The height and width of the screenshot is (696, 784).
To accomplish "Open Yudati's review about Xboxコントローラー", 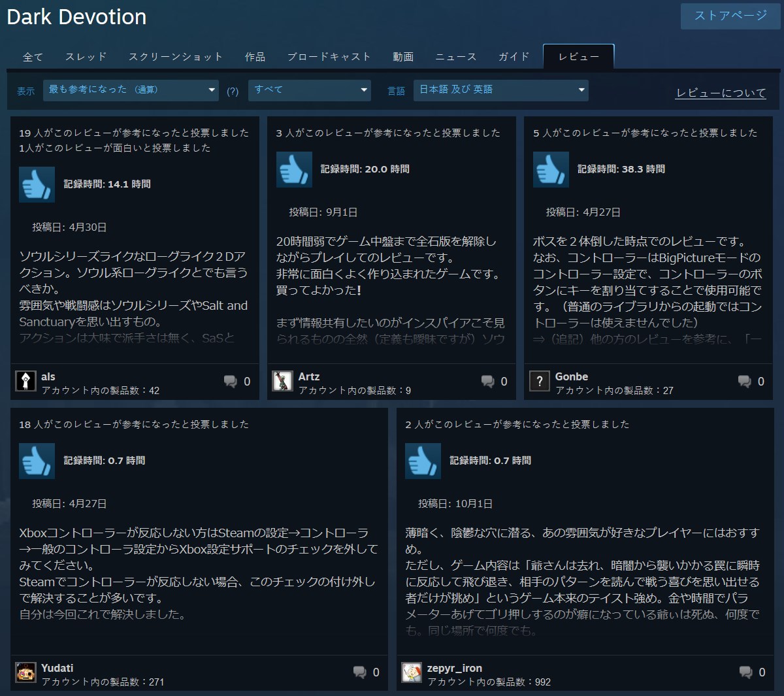I will 199,573.
